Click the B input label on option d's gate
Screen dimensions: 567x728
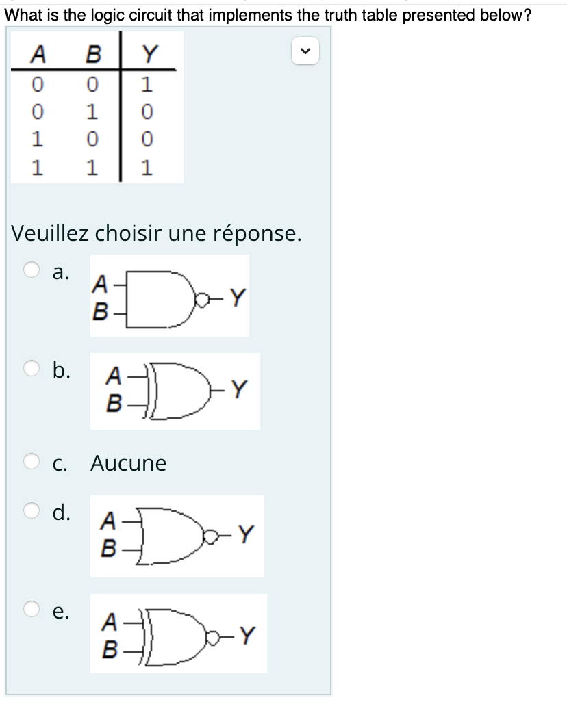point(108,547)
